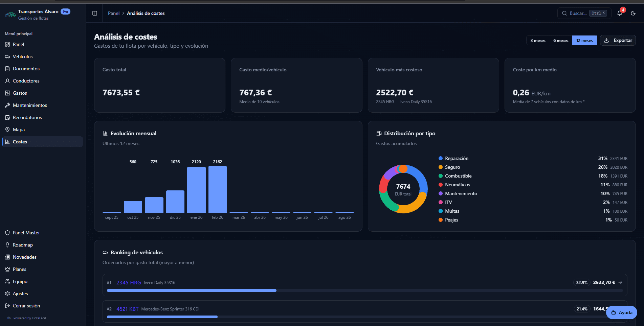The image size is (644, 326).
Task: Open vehicle 2345 HRG link
Action: tap(129, 282)
